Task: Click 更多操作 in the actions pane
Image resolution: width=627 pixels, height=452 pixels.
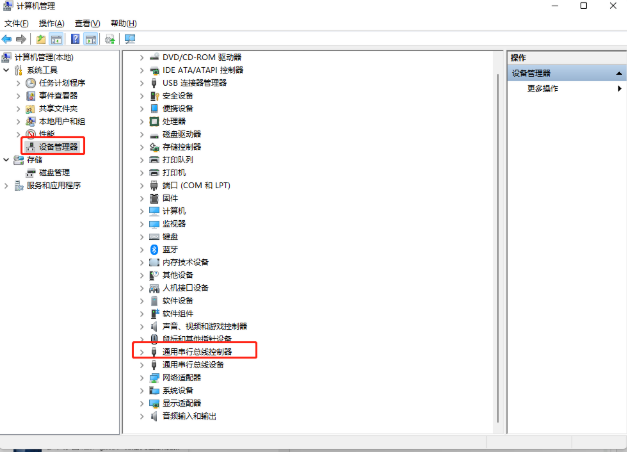Action: 543,88
